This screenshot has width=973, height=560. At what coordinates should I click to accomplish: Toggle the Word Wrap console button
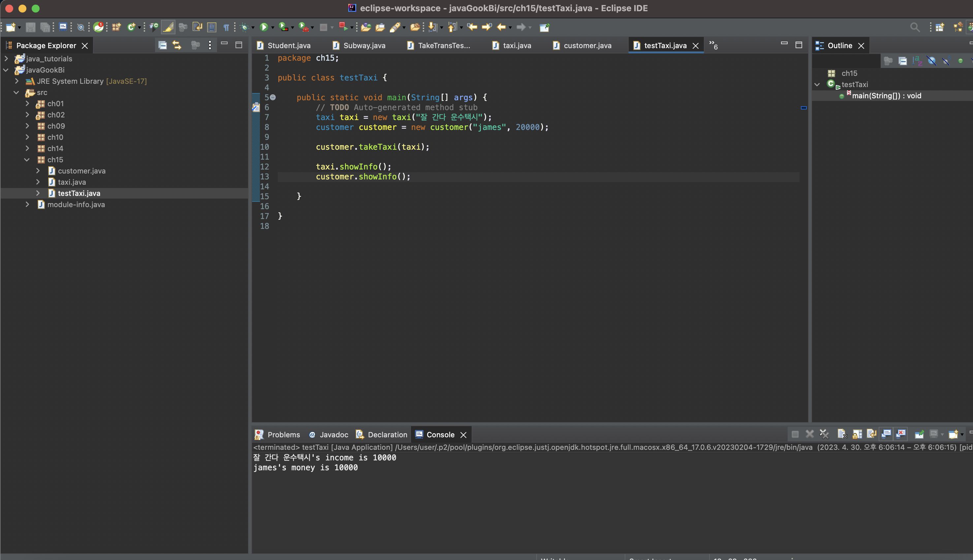tap(871, 434)
